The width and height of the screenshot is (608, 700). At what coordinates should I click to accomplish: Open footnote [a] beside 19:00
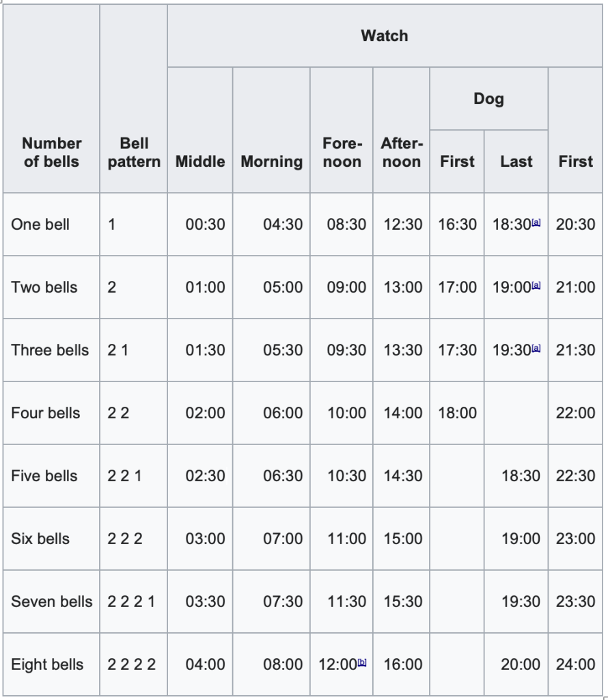pyautogui.click(x=536, y=286)
